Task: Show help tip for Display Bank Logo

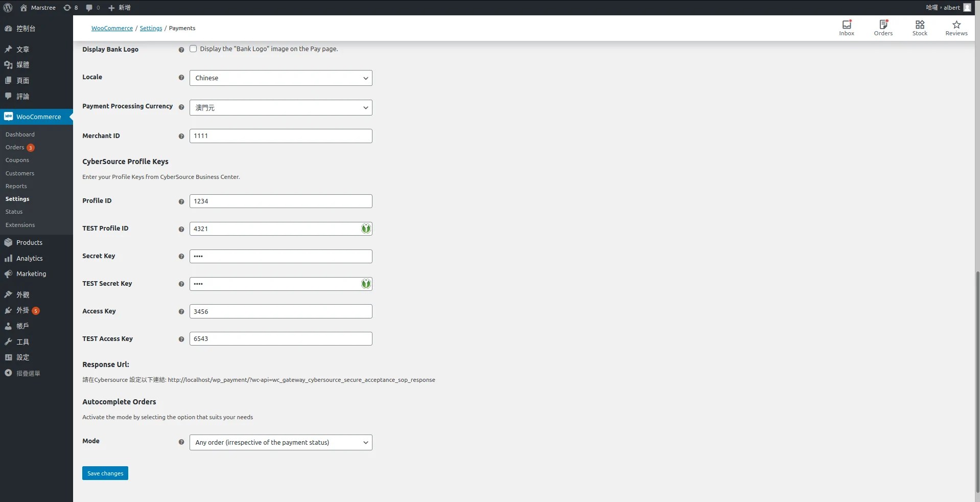Action: (x=181, y=50)
